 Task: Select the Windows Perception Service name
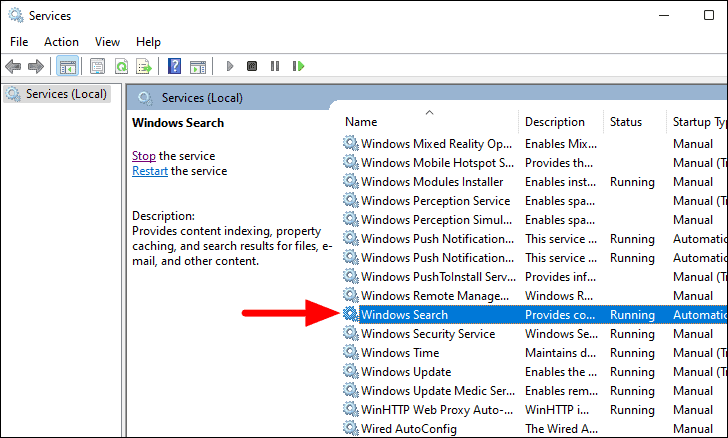tap(436, 201)
